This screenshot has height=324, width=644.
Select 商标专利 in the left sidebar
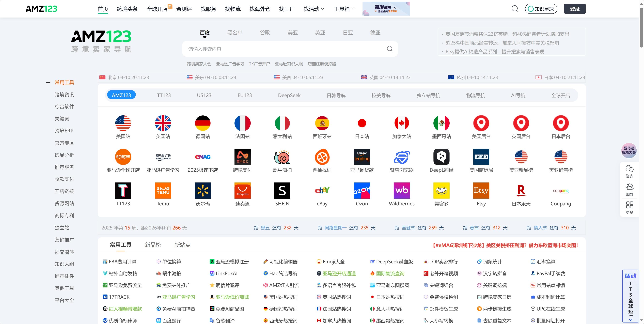(64, 215)
